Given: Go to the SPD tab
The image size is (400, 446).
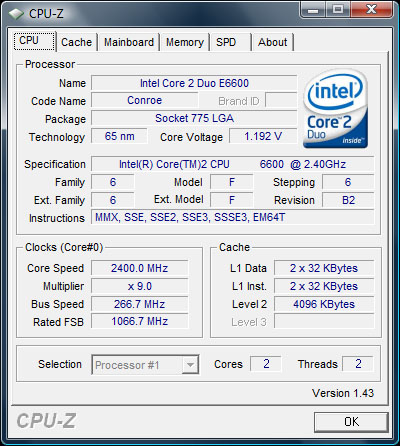Looking at the screenshot, I should tap(231, 42).
